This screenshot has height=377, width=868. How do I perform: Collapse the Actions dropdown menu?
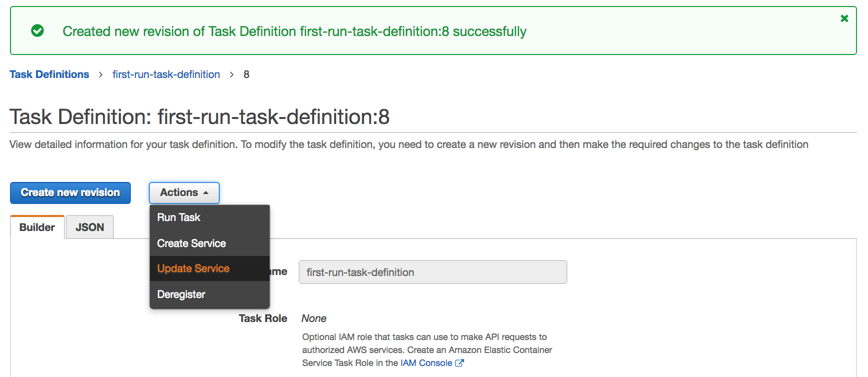(x=184, y=192)
